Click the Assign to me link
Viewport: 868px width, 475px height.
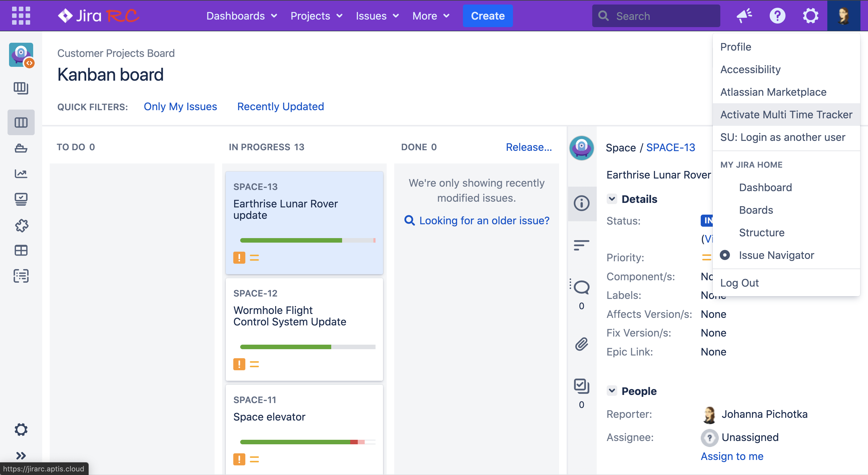click(x=732, y=456)
